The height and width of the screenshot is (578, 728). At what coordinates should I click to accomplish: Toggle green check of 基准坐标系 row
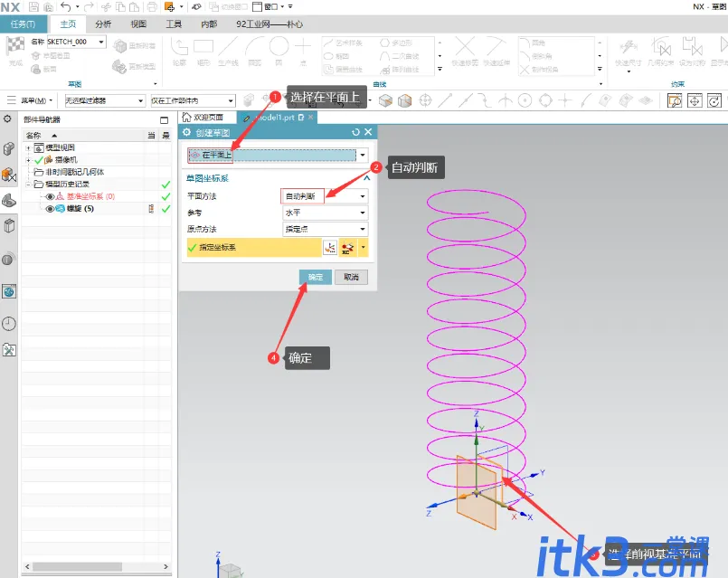[x=165, y=197]
